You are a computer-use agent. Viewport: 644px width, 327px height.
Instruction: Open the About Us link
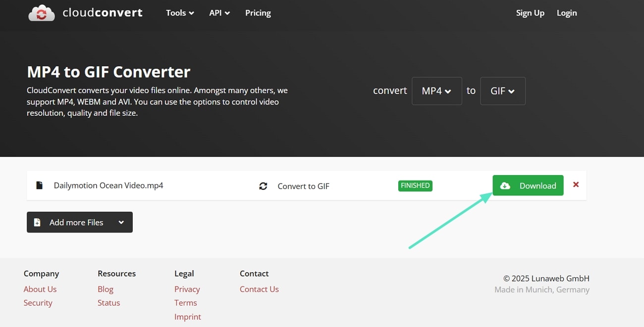(x=40, y=289)
